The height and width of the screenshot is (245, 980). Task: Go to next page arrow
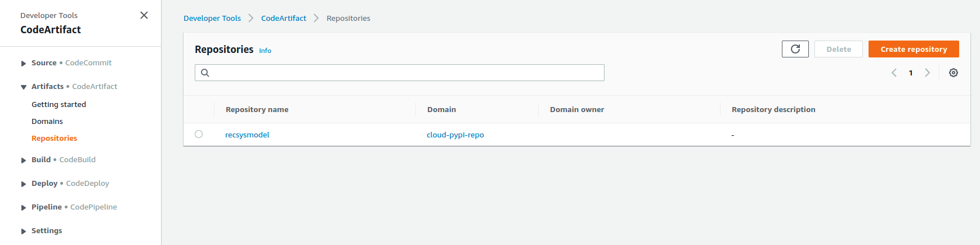[928, 73]
